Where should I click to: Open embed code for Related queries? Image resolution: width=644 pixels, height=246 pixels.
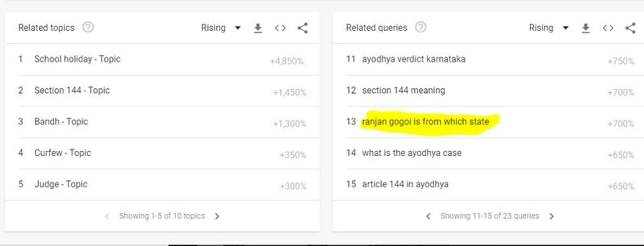tap(608, 28)
